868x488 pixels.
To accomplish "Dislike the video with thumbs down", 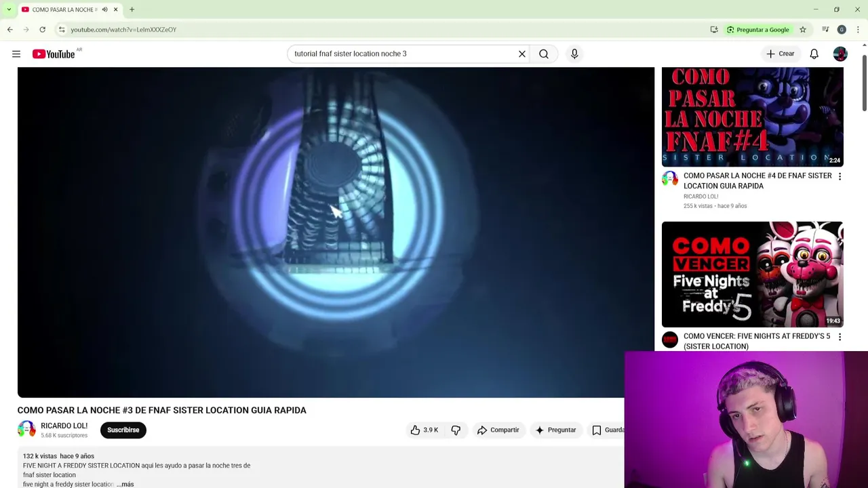I will pos(456,430).
